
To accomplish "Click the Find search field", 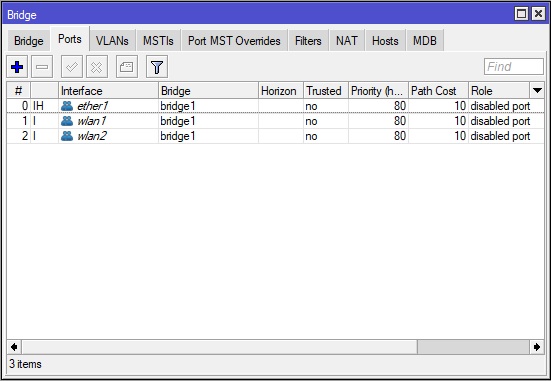I will point(514,66).
